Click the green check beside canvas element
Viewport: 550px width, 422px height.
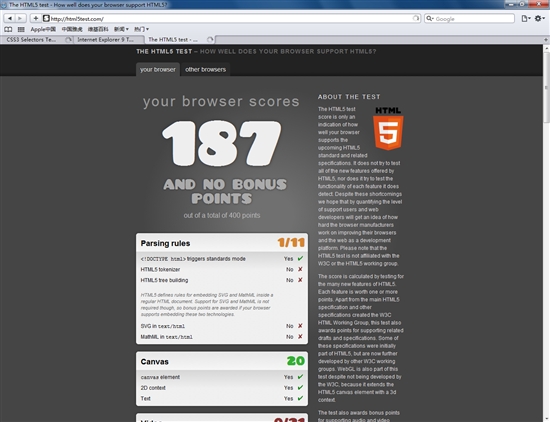pos(300,377)
